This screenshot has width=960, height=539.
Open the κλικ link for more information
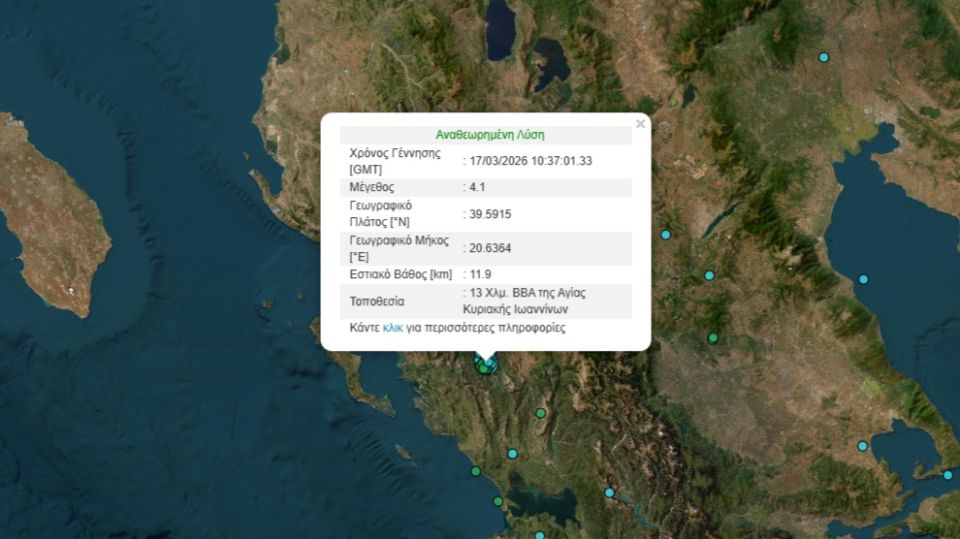tap(392, 327)
